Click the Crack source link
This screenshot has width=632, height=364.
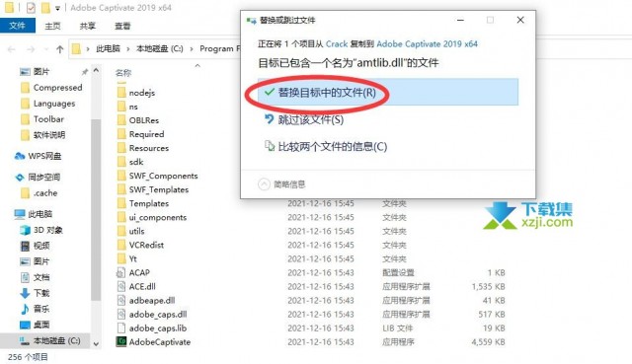[x=337, y=43]
